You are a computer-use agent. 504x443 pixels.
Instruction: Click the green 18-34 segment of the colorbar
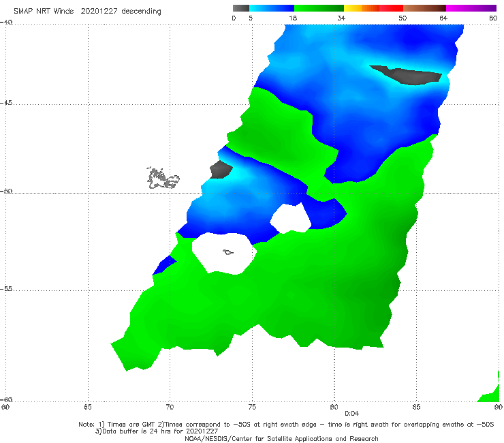pyautogui.click(x=319, y=8)
